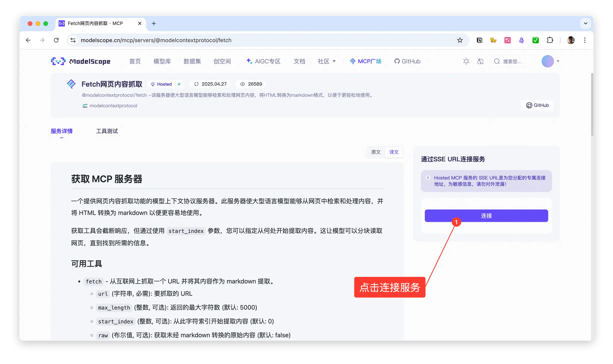This screenshot has height=364, width=613.
Task: Open the GitHub repository button on the card
Action: tap(538, 105)
